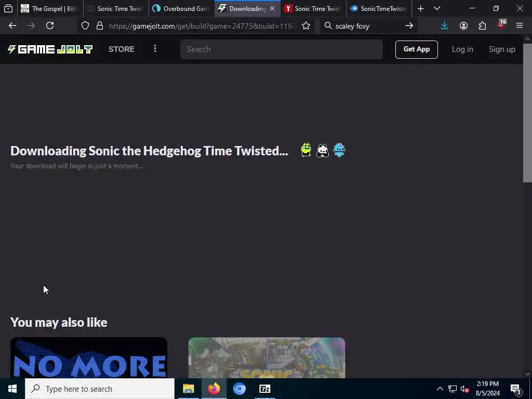Open Firefox View workspace icon

[8, 8]
